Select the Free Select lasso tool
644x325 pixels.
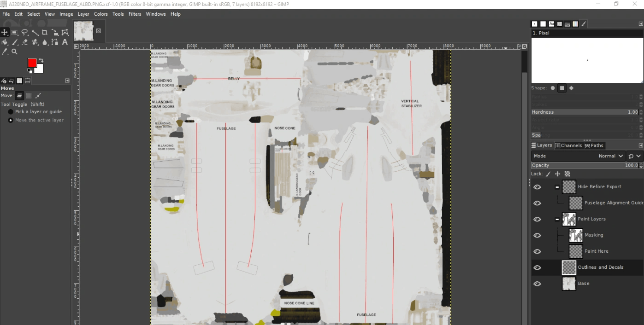pos(25,32)
